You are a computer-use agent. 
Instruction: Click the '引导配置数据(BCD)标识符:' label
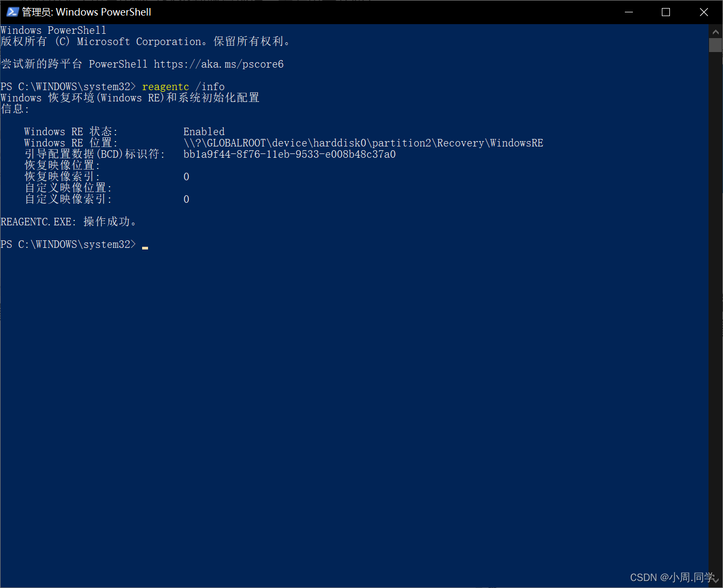[95, 154]
